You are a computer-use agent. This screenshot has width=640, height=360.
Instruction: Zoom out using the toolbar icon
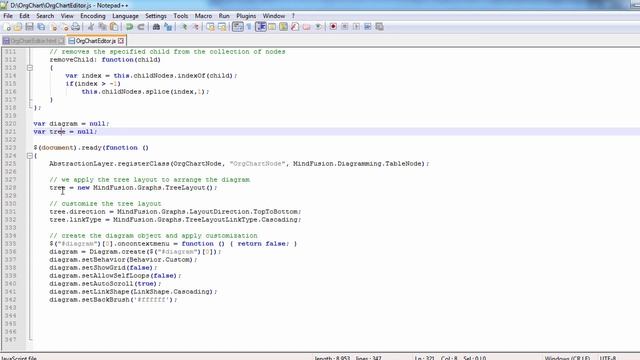pos(195,27)
